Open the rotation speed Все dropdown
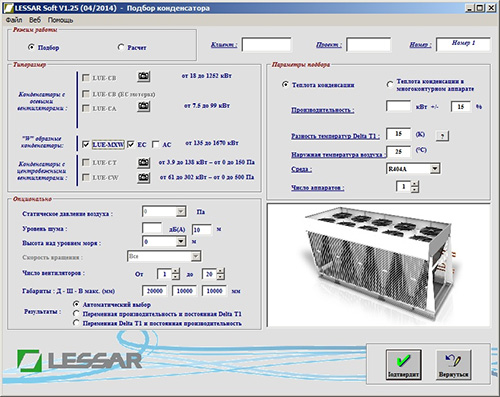 pyautogui.click(x=196, y=256)
